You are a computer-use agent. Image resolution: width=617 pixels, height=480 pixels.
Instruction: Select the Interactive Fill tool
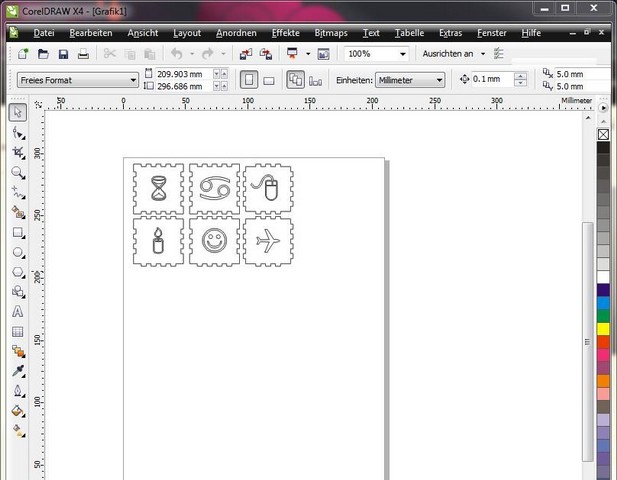[18, 431]
